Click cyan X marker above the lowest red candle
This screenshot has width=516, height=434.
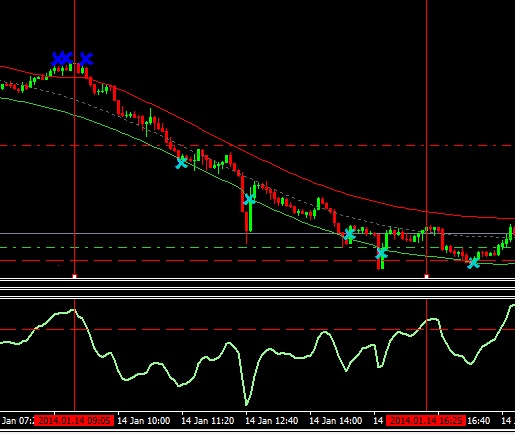(x=382, y=254)
